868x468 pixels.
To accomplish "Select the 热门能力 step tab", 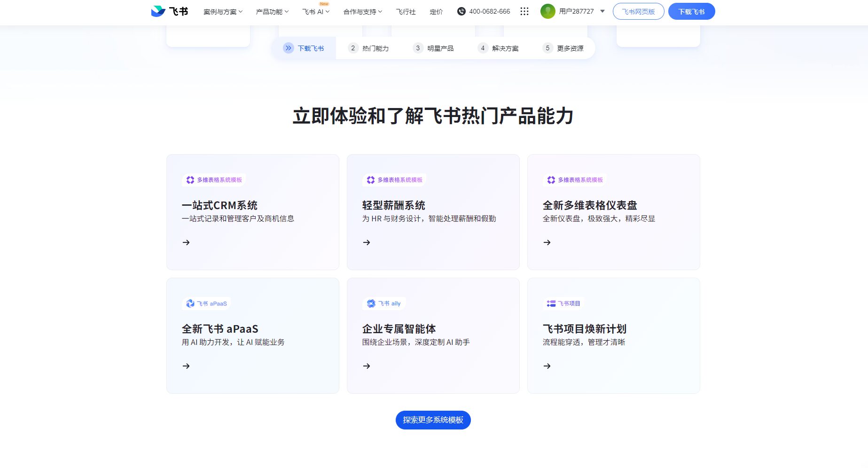I will [x=368, y=48].
